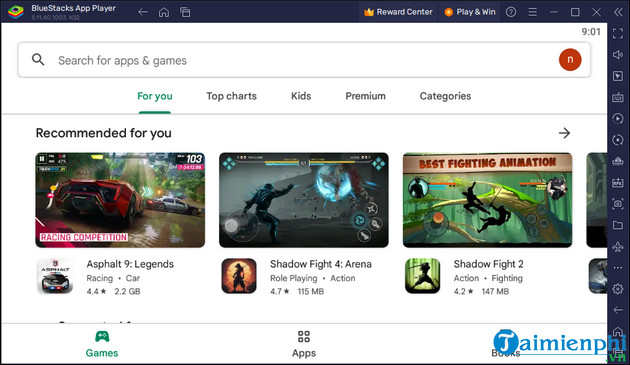This screenshot has height=365, width=630.
Task: Open keyboard controls icon in sidebar
Action: pos(618,97)
